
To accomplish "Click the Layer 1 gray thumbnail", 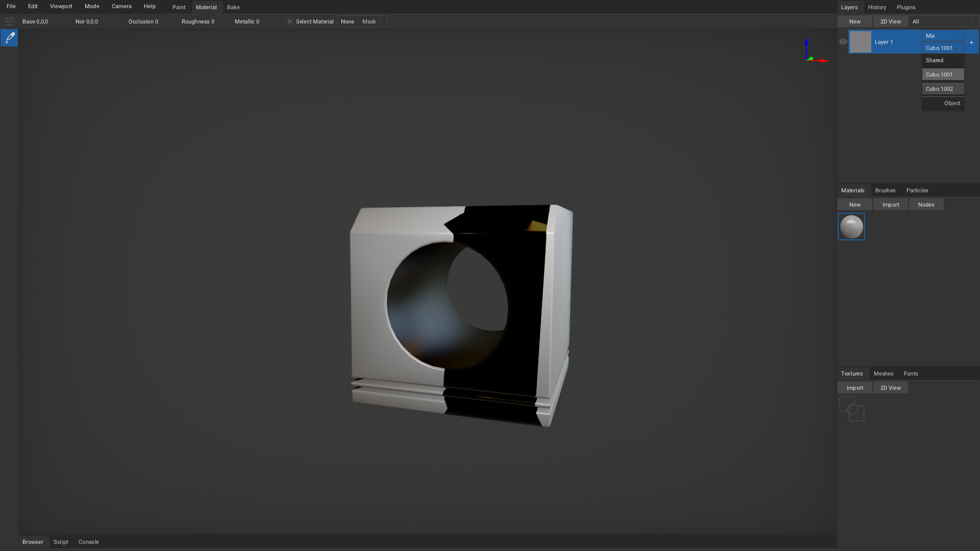I will tap(861, 42).
